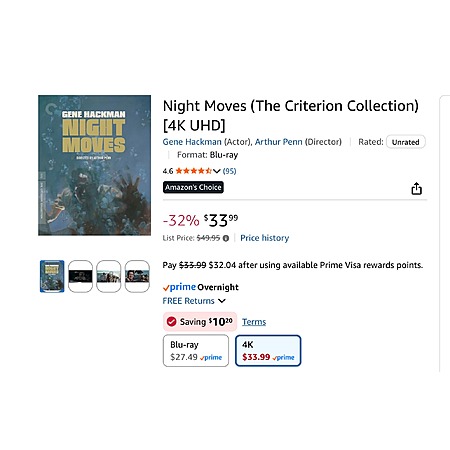Select the Blu-ray $27.49 format option
The image size is (450, 450).
tap(196, 351)
